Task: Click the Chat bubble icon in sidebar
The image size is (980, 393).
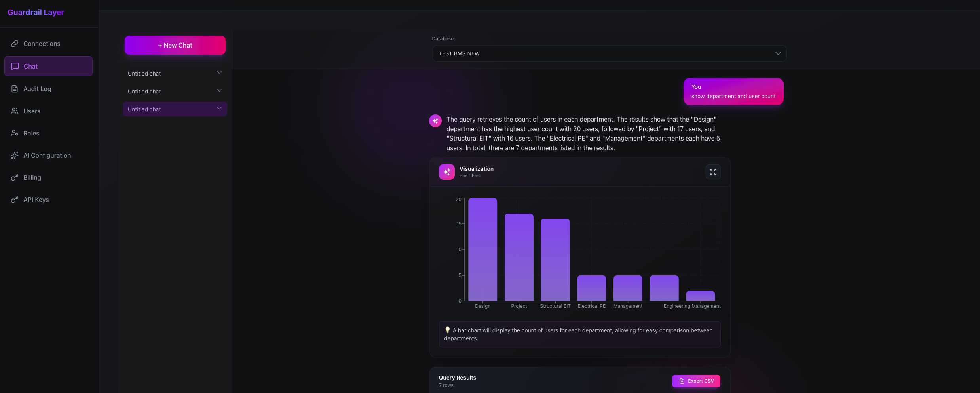Action: click(15, 66)
